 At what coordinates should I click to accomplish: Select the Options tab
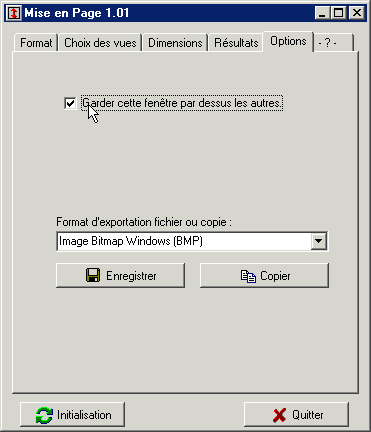click(x=288, y=41)
